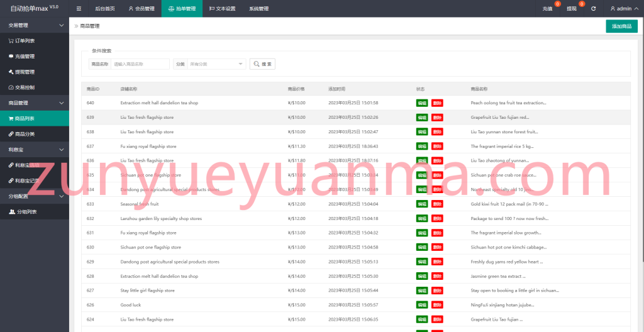
Task: Select 抢单管理 top tab
Action: 182,9
